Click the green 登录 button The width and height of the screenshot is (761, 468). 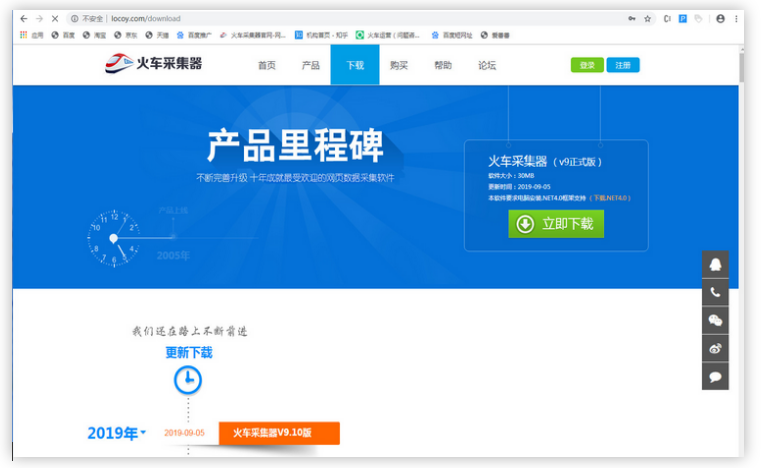[587, 65]
